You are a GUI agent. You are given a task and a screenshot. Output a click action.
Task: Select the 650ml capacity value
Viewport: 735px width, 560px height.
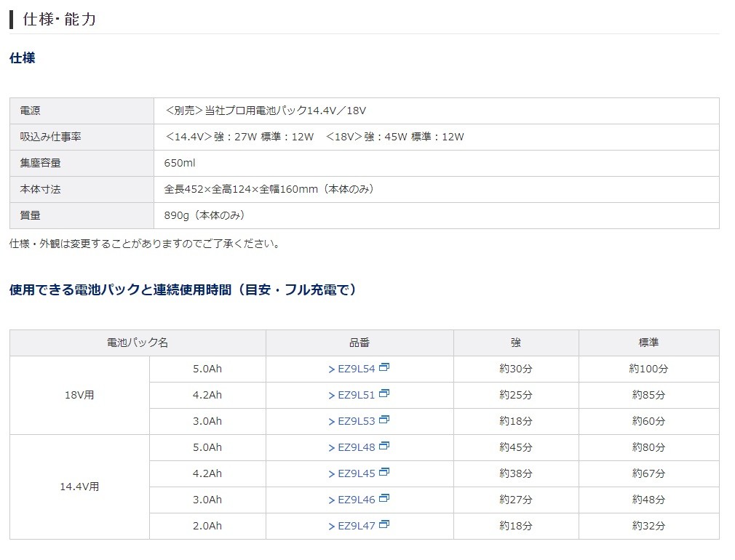tap(180, 163)
